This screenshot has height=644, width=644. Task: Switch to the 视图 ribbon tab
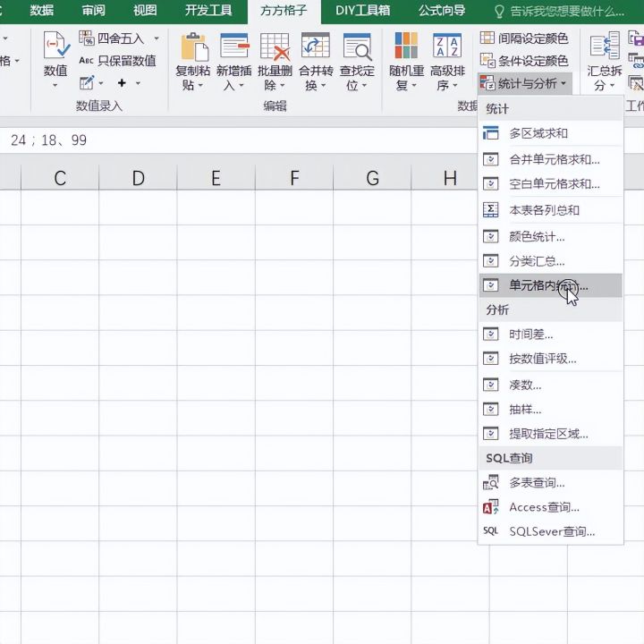click(145, 10)
